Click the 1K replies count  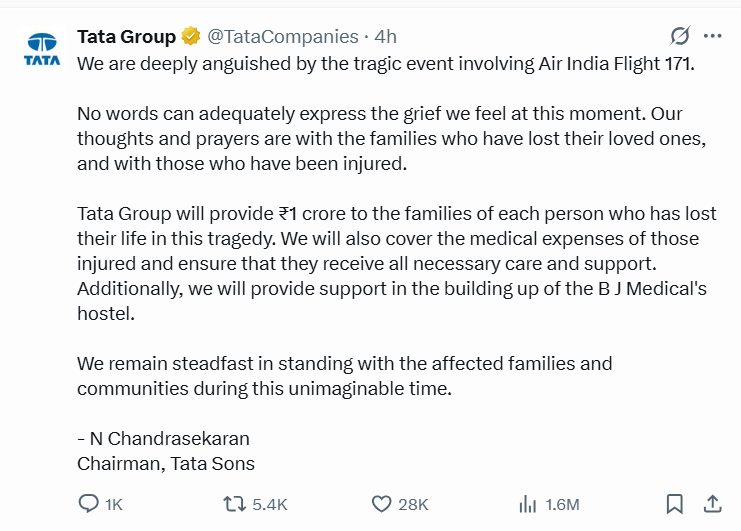[x=114, y=505]
